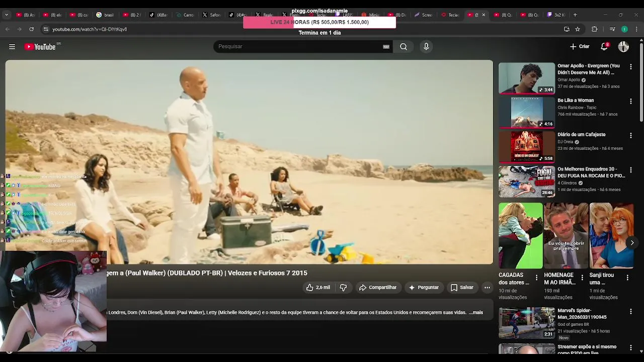Expand the browser tab search dropdown
644x362 pixels.
pos(6,15)
